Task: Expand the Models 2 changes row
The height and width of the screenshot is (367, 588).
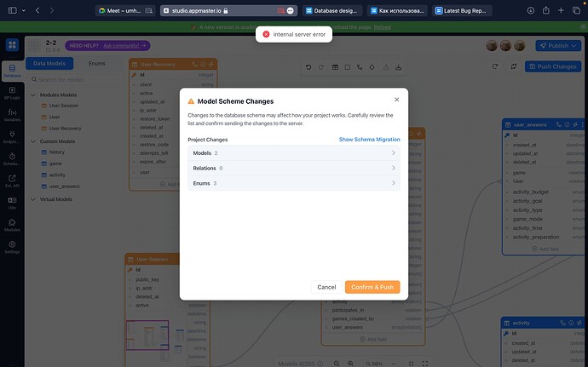Action: (x=294, y=153)
